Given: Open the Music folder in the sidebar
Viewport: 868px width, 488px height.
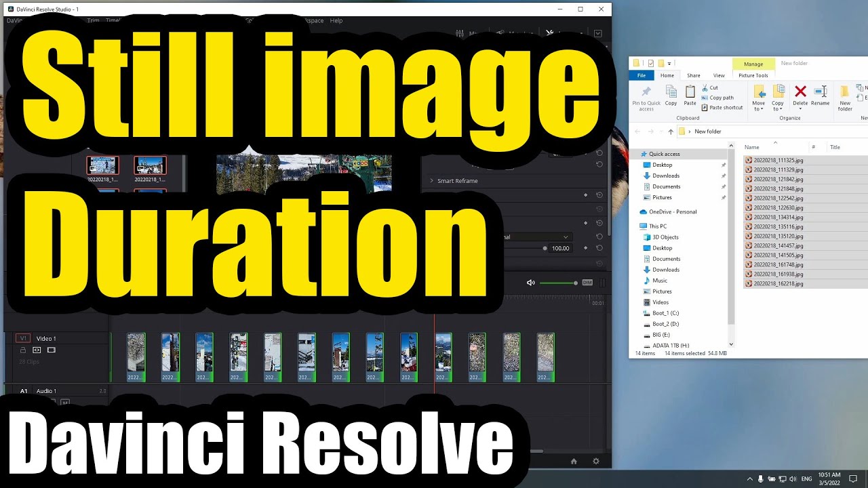Looking at the screenshot, I should (655, 281).
